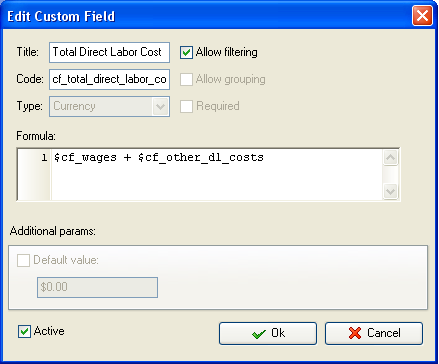Close the Edit Custom Field dialog
The width and height of the screenshot is (439, 364).
click(x=422, y=16)
